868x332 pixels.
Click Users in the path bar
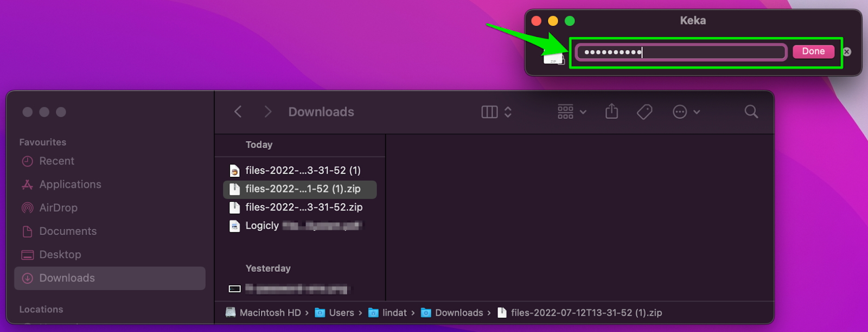point(335,312)
